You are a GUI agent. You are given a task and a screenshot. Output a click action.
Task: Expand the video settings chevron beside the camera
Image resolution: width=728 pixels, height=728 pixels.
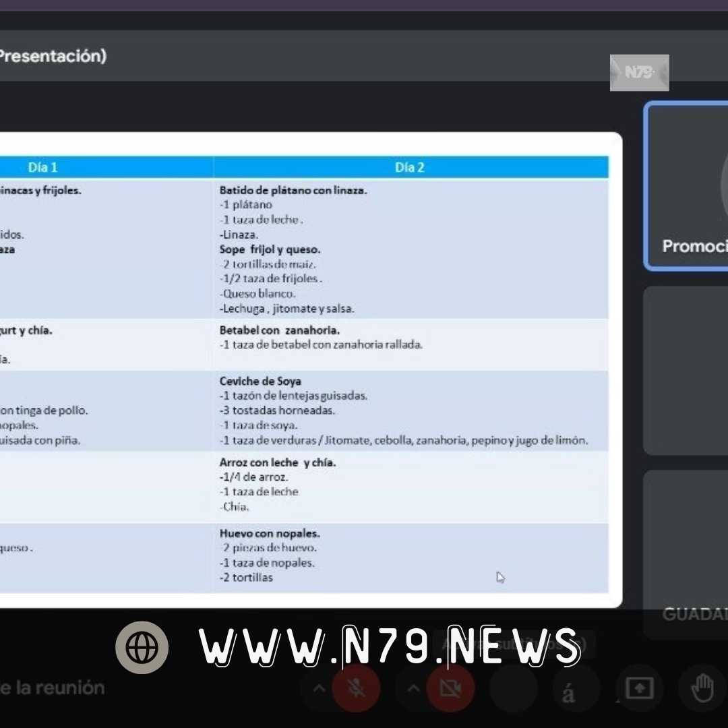tap(413, 688)
